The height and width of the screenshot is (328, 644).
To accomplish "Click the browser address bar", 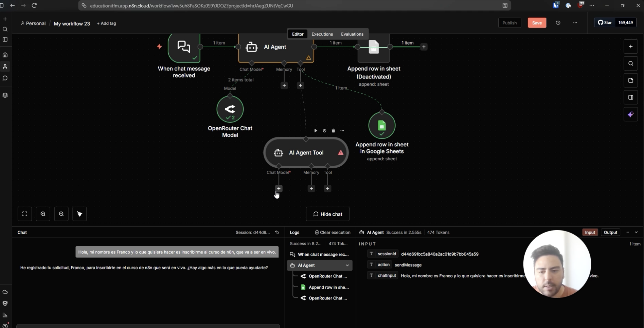I will click(x=294, y=5).
